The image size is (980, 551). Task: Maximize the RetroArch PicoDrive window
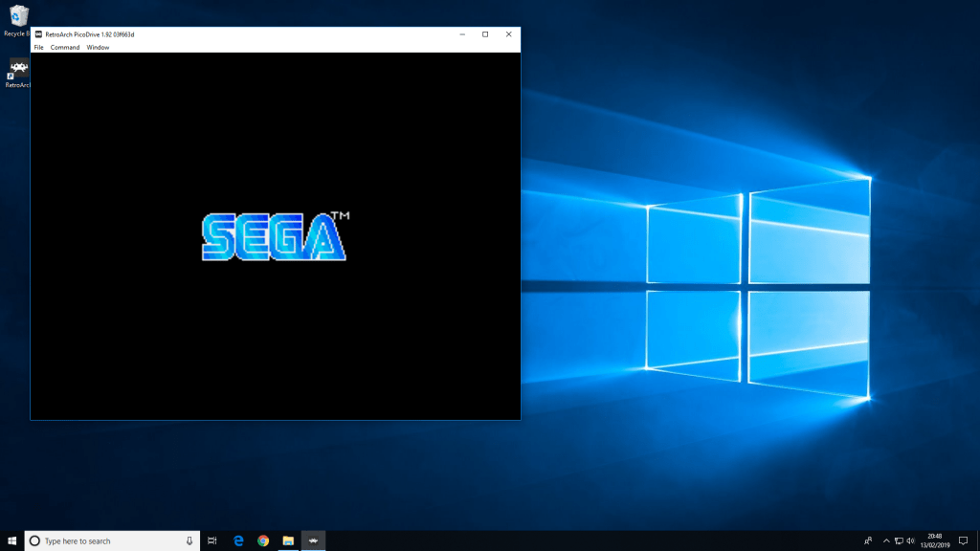[485, 34]
